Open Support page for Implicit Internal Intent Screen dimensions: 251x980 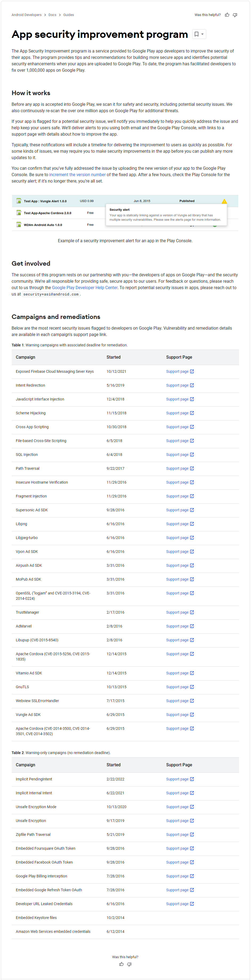(x=180, y=793)
